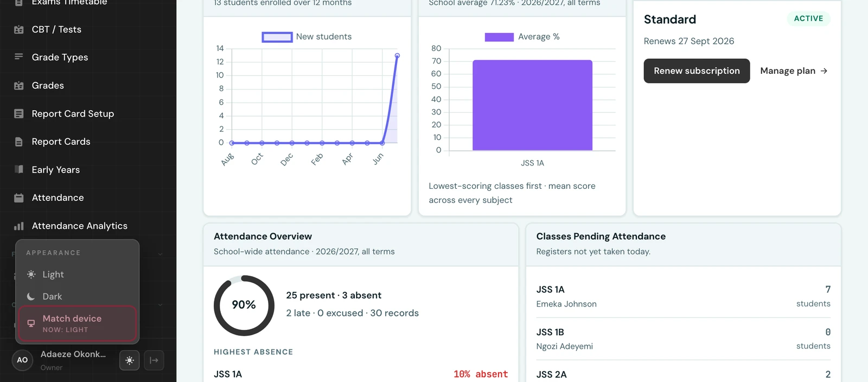Open Manage plan link

coord(794,71)
